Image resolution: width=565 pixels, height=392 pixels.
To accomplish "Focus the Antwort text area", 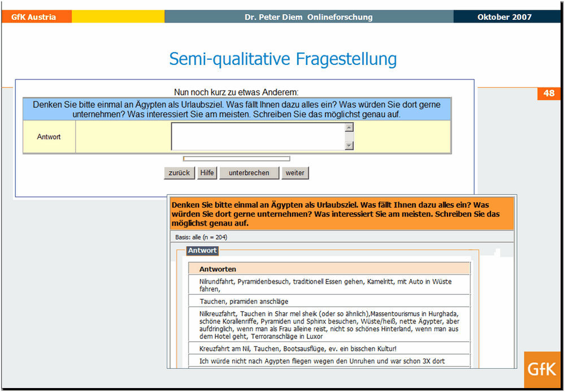I will click(258, 136).
